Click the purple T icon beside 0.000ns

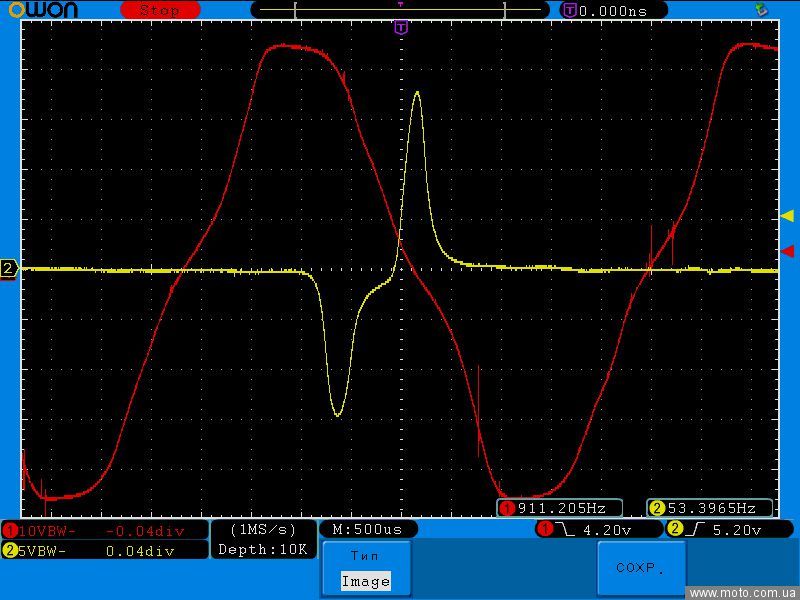570,10
